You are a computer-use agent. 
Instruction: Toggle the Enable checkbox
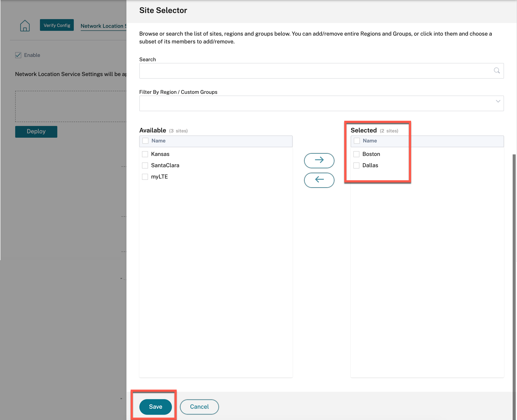18,55
